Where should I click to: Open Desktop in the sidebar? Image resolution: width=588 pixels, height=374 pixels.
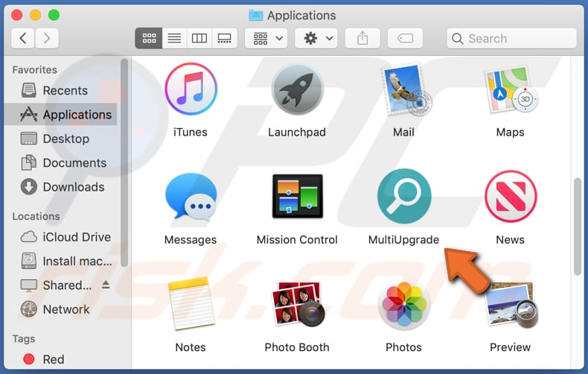click(61, 139)
